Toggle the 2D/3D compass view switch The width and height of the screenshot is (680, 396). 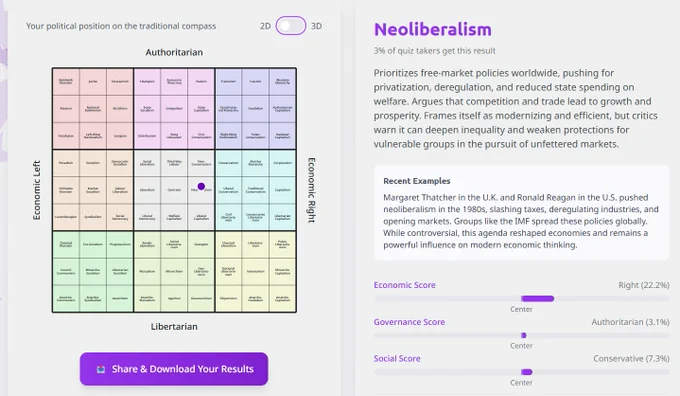[291, 26]
